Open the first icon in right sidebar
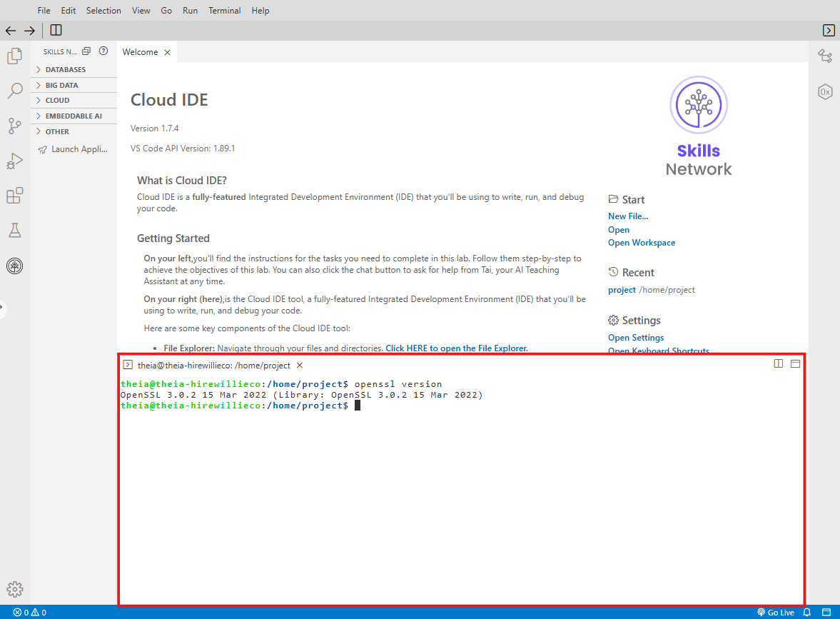Screen dimensions: 840x619 (x=825, y=56)
